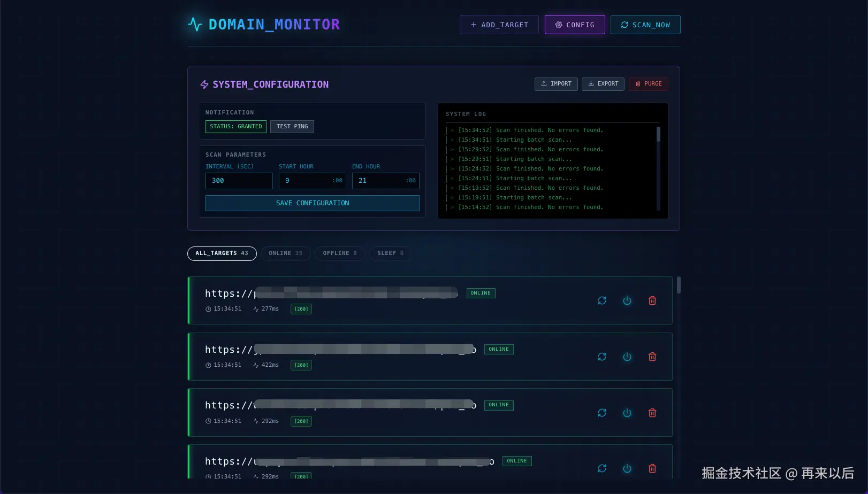The height and width of the screenshot is (494, 868).
Task: Delete the third target card in list
Action: coord(652,413)
